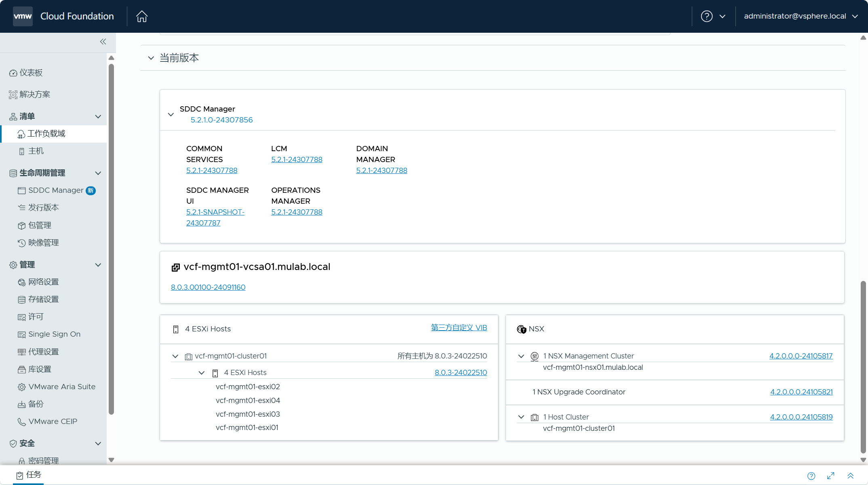Screen dimensions: 868x485
Task: Select host vcf-mgmt01-esxi04 in the list
Action: 248,401
